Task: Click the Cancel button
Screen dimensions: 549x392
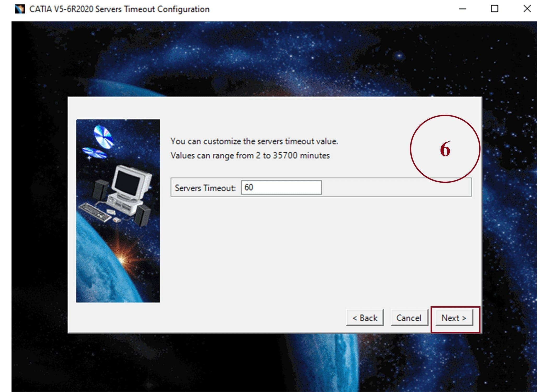Action: click(409, 318)
